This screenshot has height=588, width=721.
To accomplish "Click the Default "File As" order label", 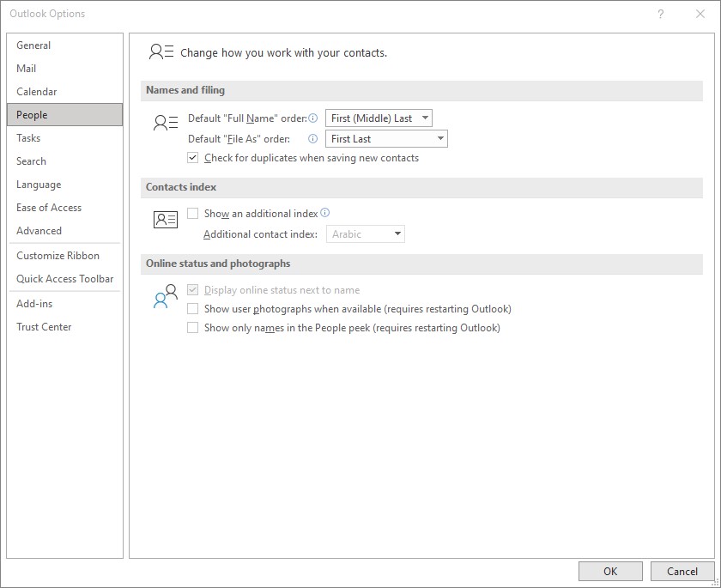I will coord(239,139).
